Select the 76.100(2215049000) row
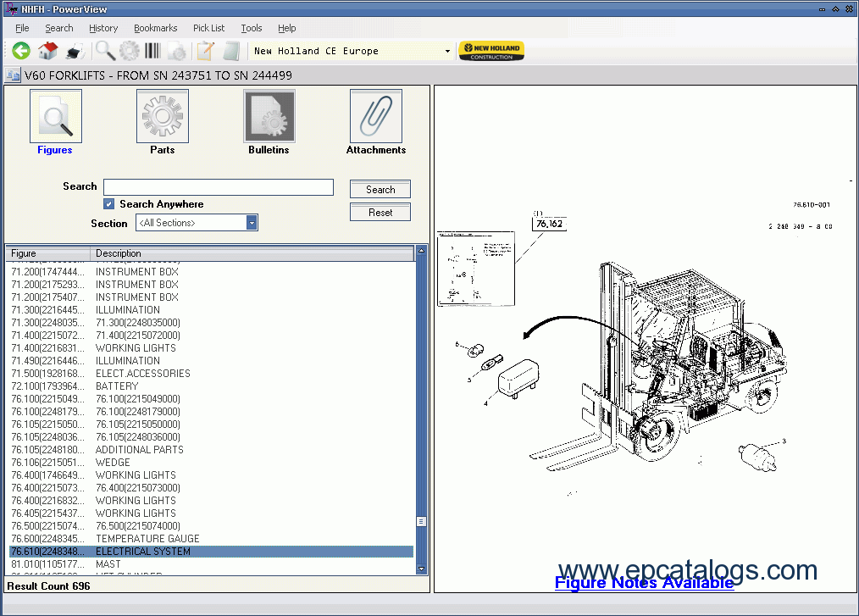The image size is (859, 616). coord(212,399)
